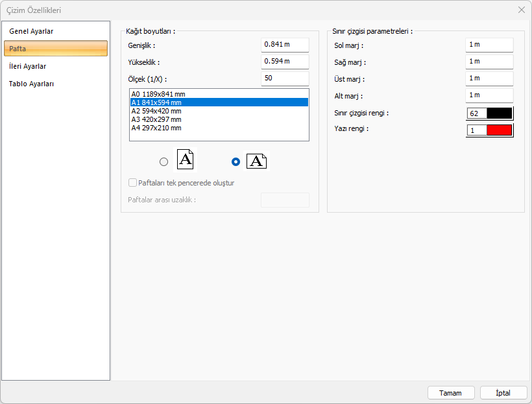Switch to İleri Ayarlar section

[28, 66]
